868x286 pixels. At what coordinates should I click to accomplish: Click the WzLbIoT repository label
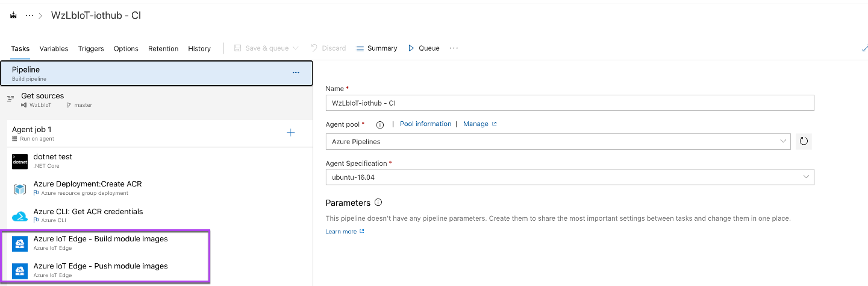tap(37, 105)
